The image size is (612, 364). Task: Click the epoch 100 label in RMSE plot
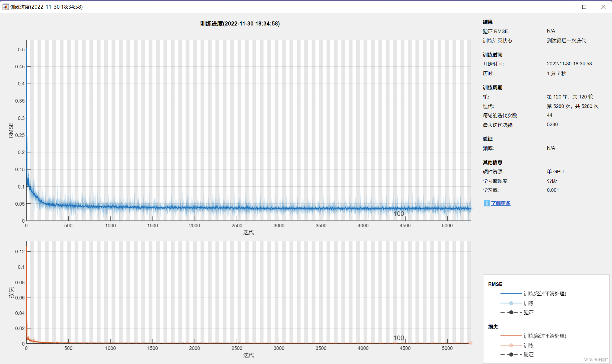[x=399, y=214]
